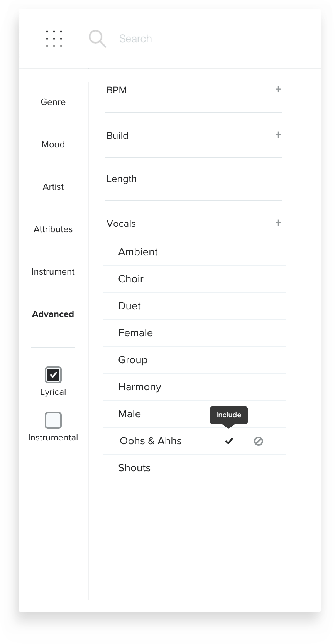Viewport: 335px width, 644px height.
Task: Switch to the Genre filter tab
Action: (53, 102)
